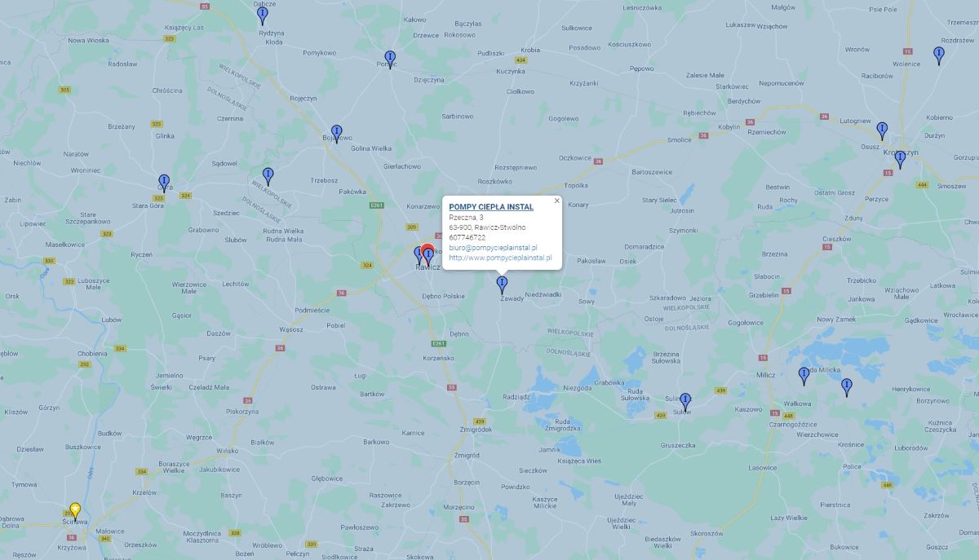Select the blue marker near Osusz
979x560 pixels.
click(x=882, y=130)
